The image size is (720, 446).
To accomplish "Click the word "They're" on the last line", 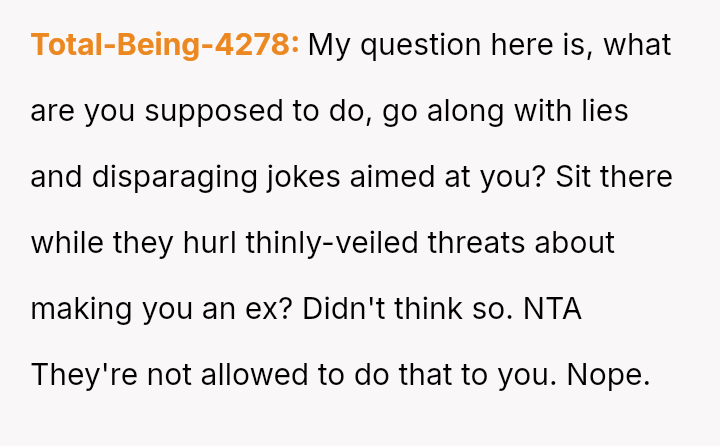I will pos(81,375).
